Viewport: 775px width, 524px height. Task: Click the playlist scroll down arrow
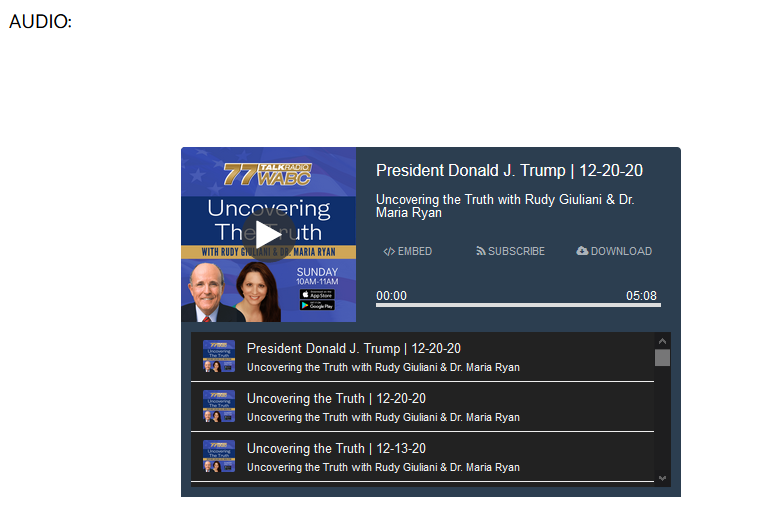[x=662, y=478]
